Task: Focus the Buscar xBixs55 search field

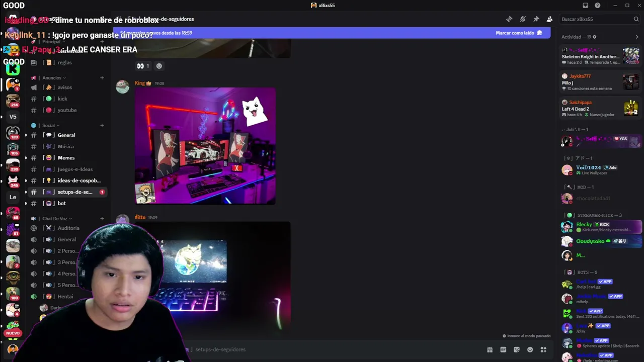Action: 599,19
